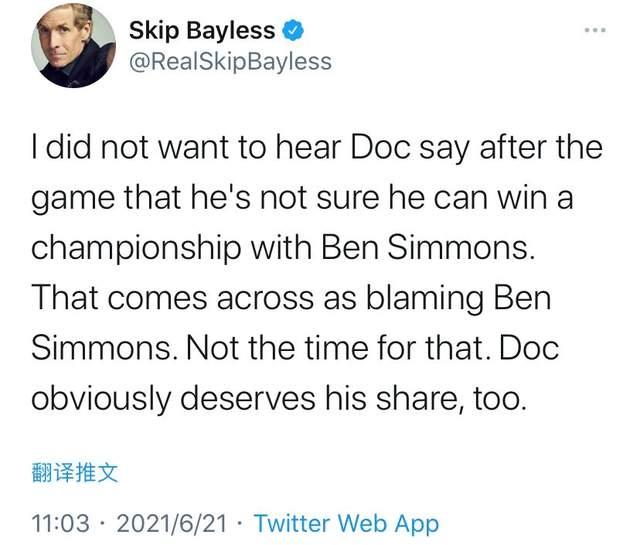
Task: Open the Twitter Web App source link
Action: [x=346, y=522]
